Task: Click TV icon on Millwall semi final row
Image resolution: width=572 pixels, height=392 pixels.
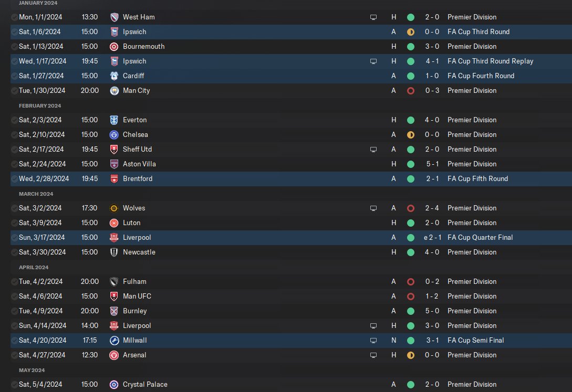Action: [x=373, y=341]
